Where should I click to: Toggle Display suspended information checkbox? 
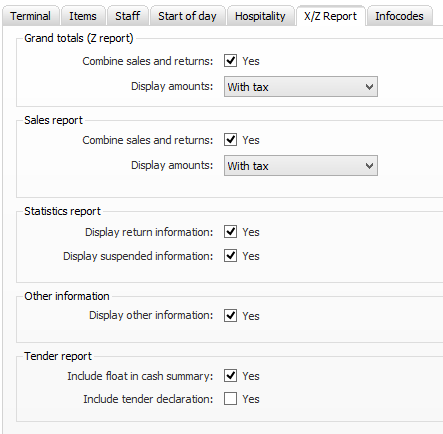coord(230,256)
